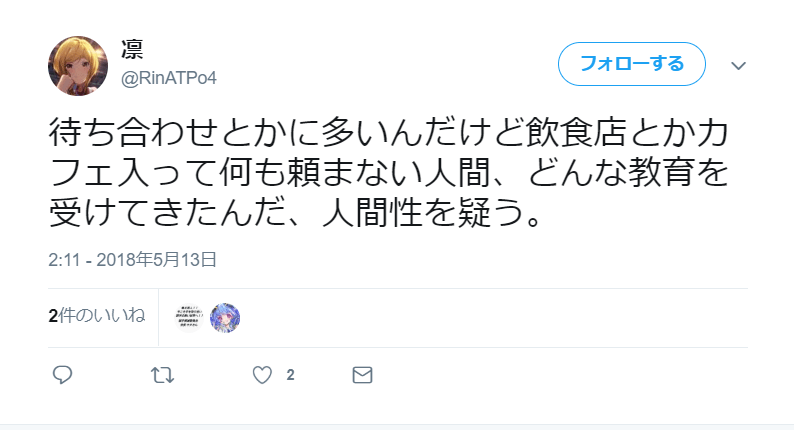The image size is (794, 430).
Task: Click the tweet line ending 人間性を疑う。
Action: click(297, 212)
